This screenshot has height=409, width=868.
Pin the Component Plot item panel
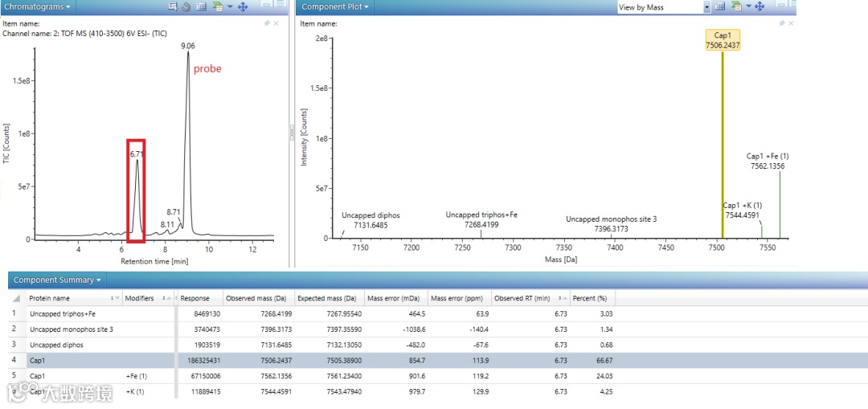pyautogui.click(x=782, y=23)
